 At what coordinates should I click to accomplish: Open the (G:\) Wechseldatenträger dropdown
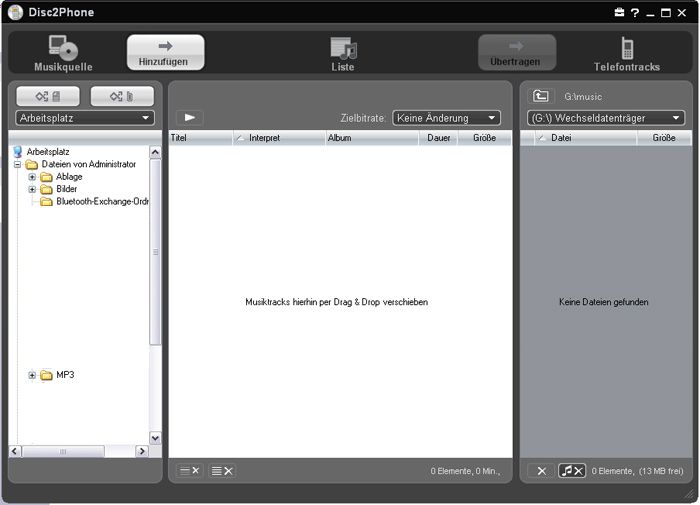point(606,118)
